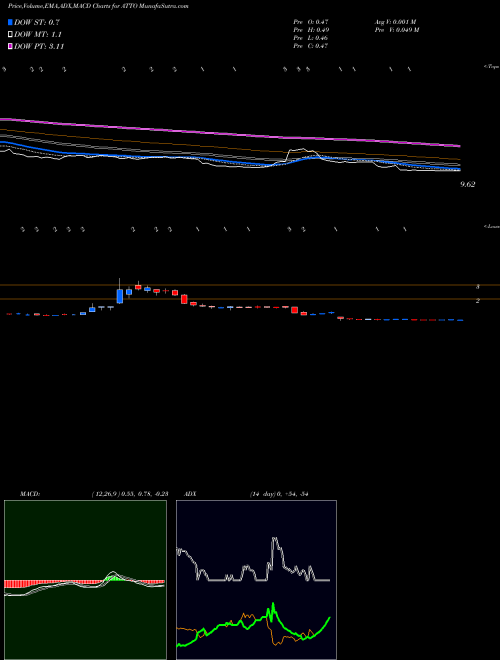Select the 'DOW ST: 0.7' legend label
This screenshot has width=500, height=660.
(x=37, y=22)
